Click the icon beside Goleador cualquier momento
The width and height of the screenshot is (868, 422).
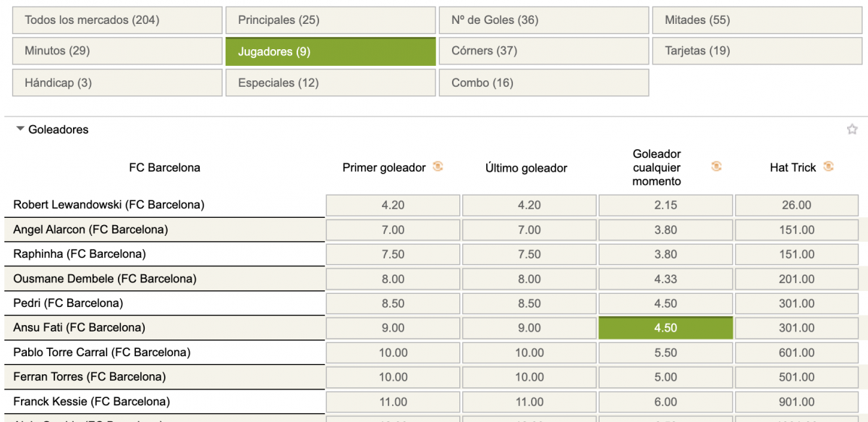(x=716, y=167)
